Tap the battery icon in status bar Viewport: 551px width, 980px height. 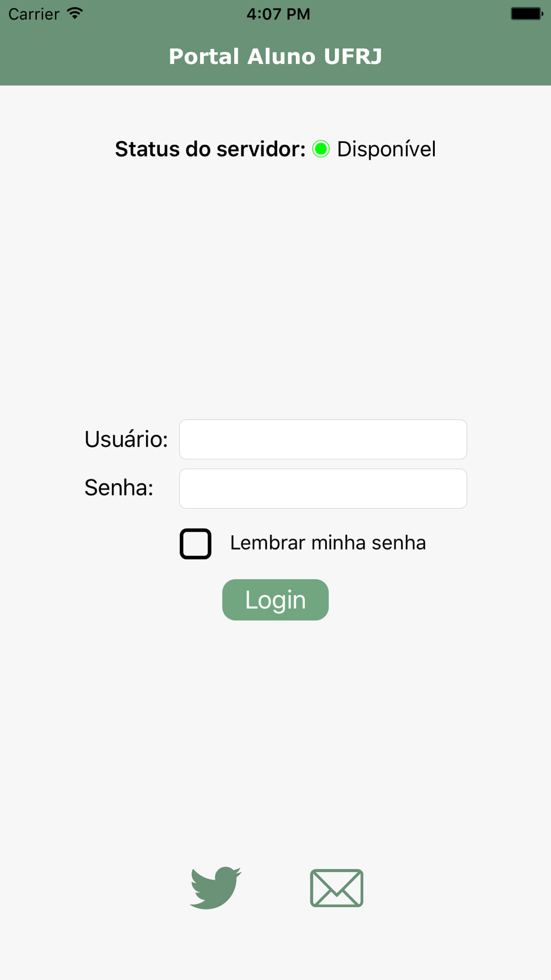point(526,13)
